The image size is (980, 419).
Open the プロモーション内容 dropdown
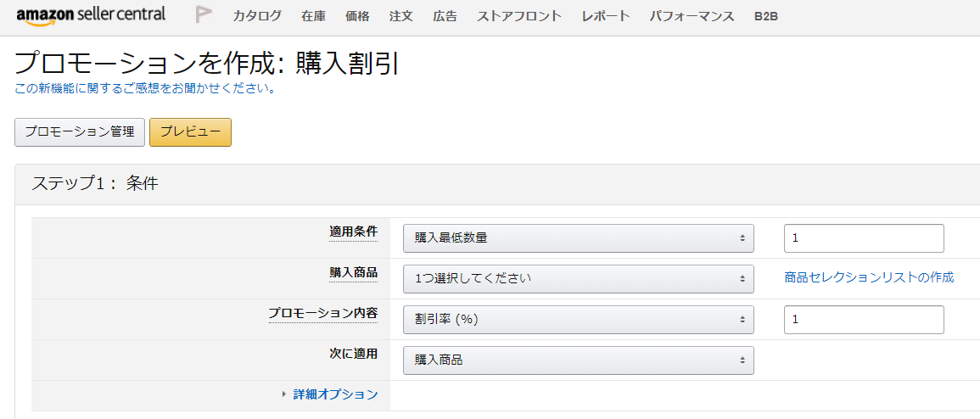(578, 320)
